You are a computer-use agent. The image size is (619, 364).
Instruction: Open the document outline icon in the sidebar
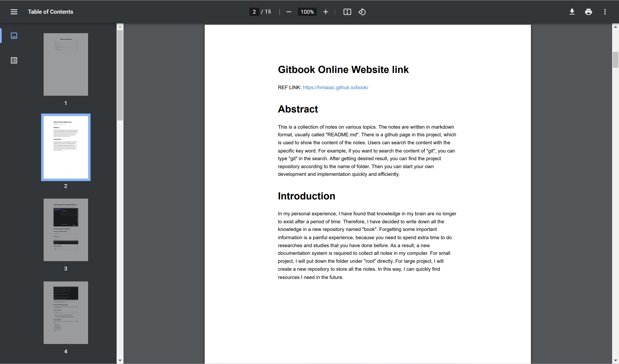[x=14, y=60]
